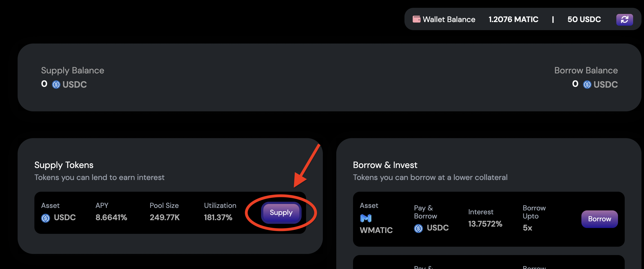This screenshot has width=644, height=269.
Task: Click the 13.7572% interest value
Action: tap(485, 224)
